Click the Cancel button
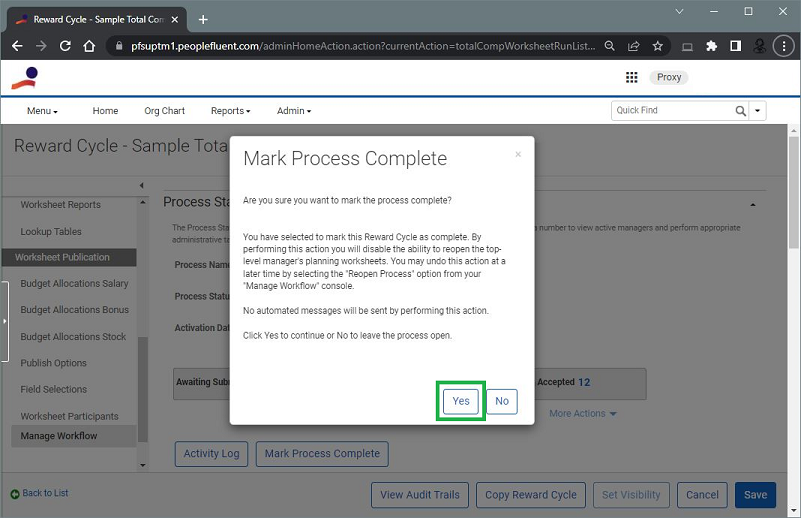Viewport: 801px width, 518px height. click(702, 495)
